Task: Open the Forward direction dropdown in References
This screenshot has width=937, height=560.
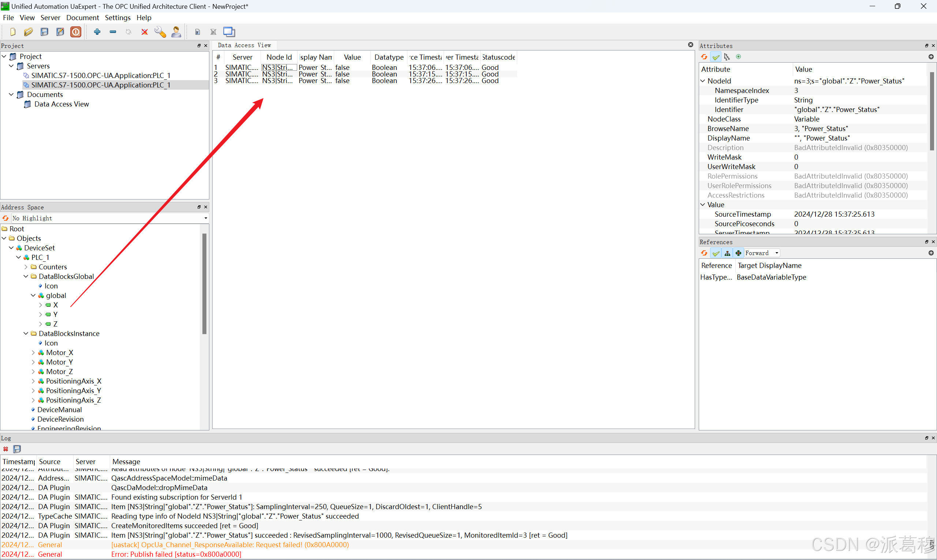Action: pos(762,253)
